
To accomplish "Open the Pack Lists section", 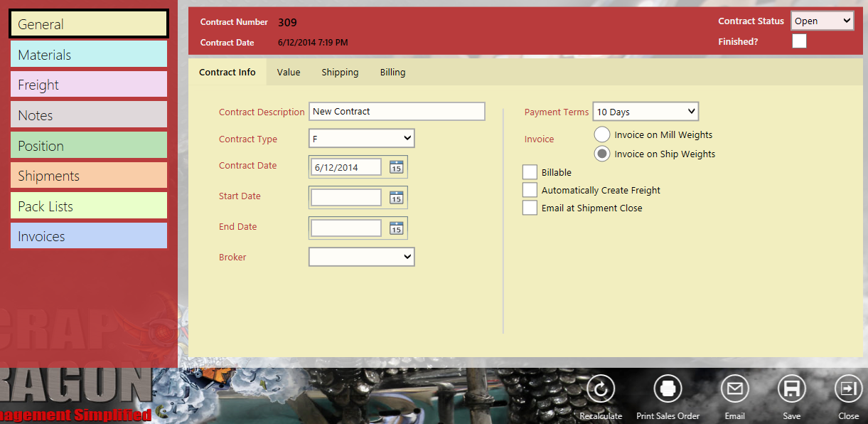I will (x=89, y=206).
